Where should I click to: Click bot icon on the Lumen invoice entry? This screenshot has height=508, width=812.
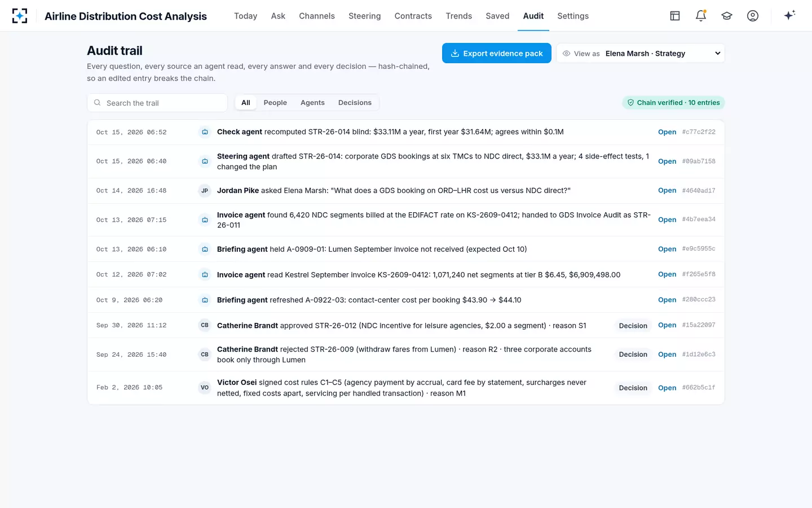pyautogui.click(x=205, y=249)
